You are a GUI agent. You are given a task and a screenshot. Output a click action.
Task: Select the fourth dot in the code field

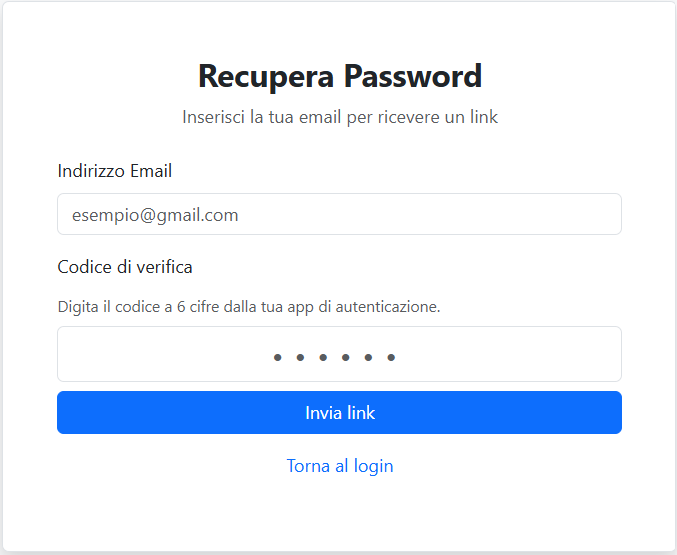345,357
